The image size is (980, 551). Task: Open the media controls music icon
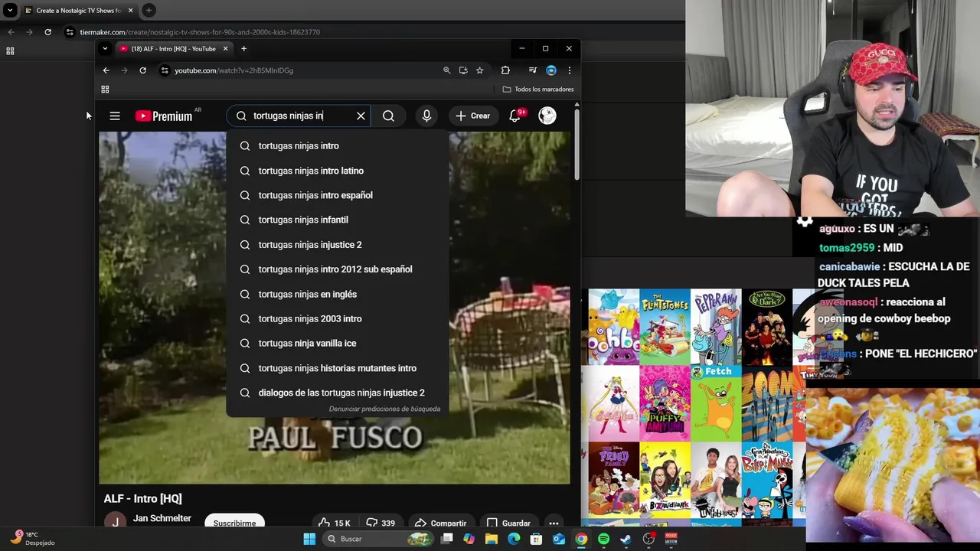(x=532, y=70)
